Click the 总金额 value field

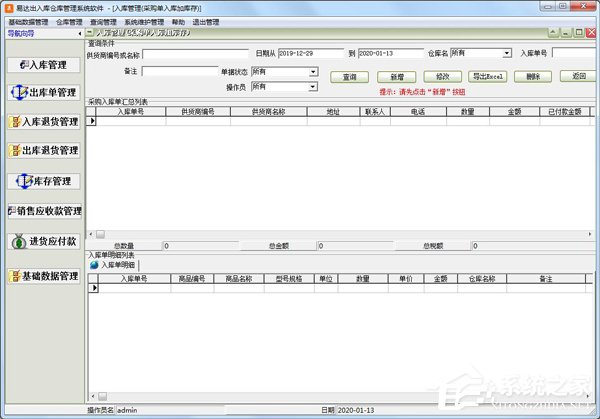tap(355, 246)
